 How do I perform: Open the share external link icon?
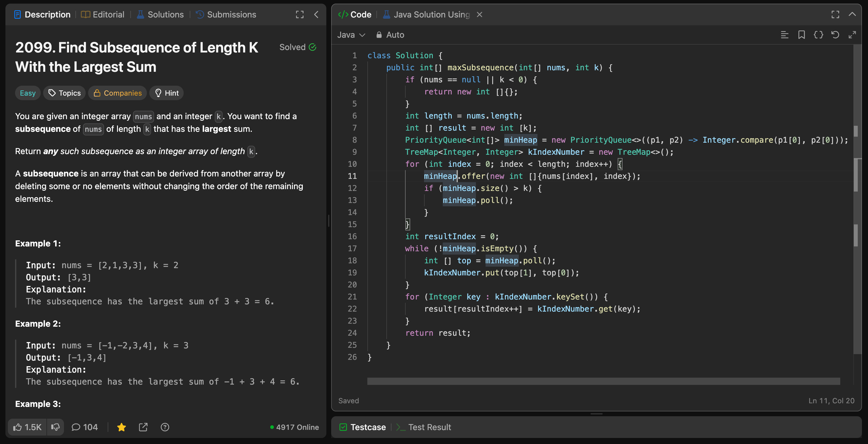point(143,427)
